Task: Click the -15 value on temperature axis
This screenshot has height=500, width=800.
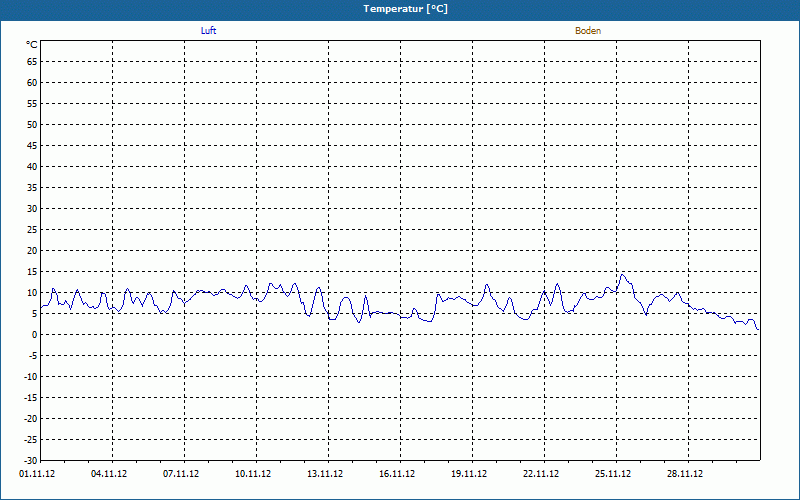Action: pos(31,397)
